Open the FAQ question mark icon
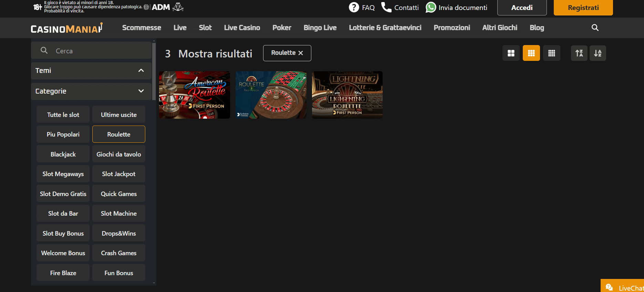Screen dimensions: 644x292 coord(354,7)
